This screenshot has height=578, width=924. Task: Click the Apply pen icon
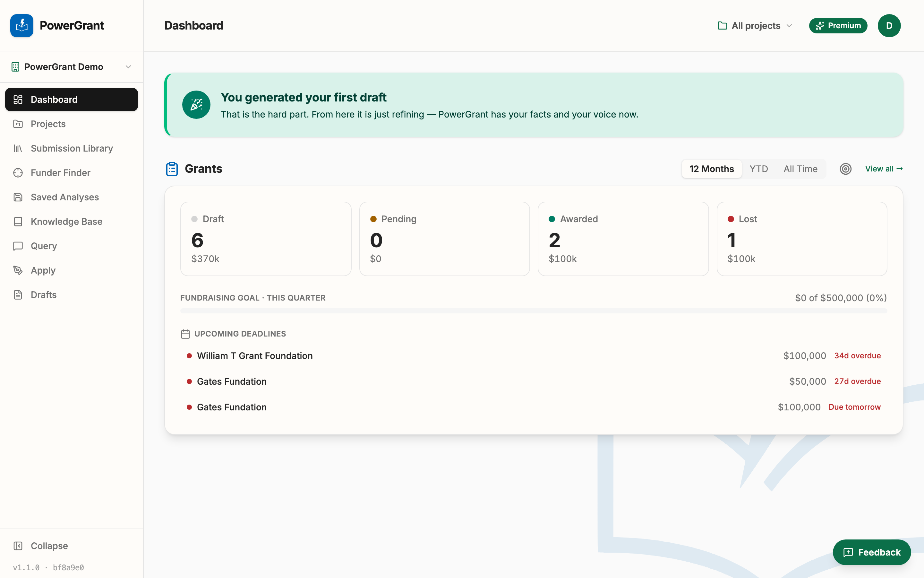18,270
